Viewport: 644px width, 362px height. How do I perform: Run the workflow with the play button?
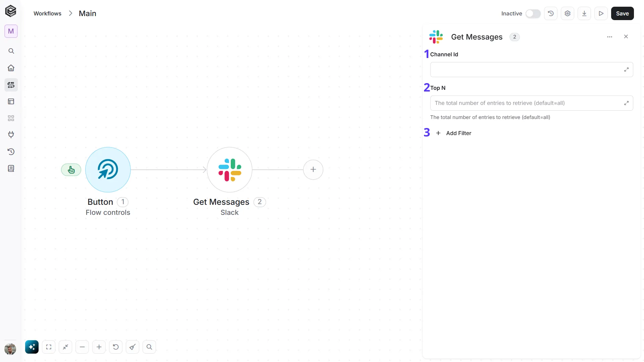601,13
